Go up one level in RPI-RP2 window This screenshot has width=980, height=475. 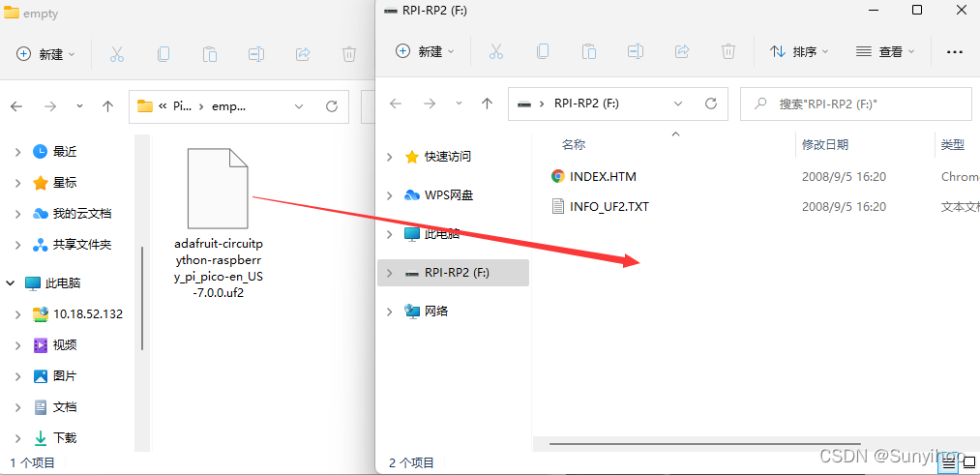[x=488, y=104]
